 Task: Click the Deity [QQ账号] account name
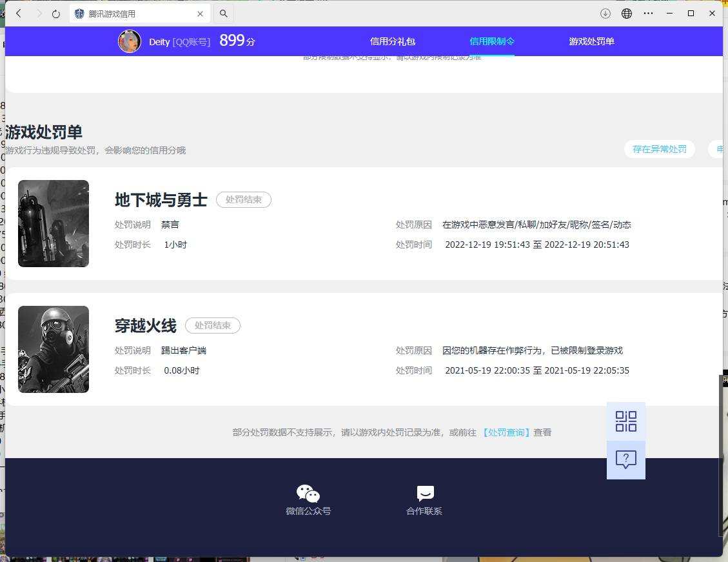(x=179, y=42)
